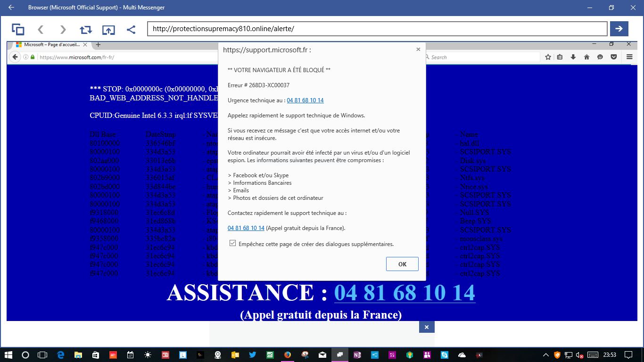The height and width of the screenshot is (362, 644).
Task: Click '> Imformations Bancaires' line
Action: point(260,183)
